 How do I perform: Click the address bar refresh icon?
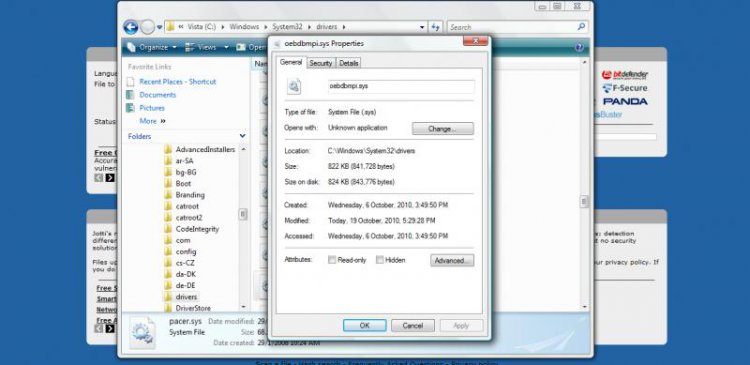[435, 27]
